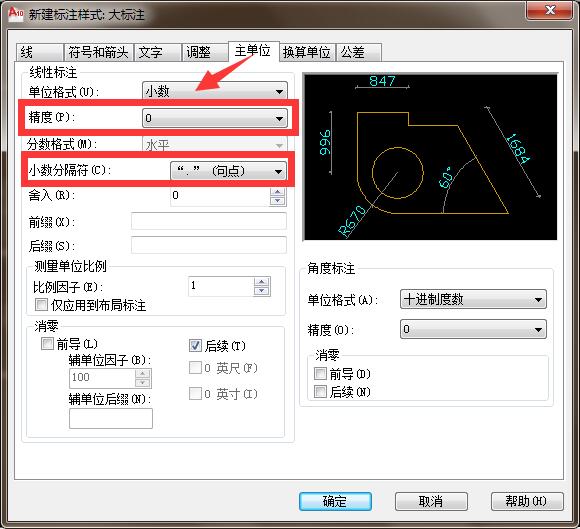Screen dimensions: 580x529
Task: Decrease 舍入(R) with the down spinner
Action: tap(277, 201)
